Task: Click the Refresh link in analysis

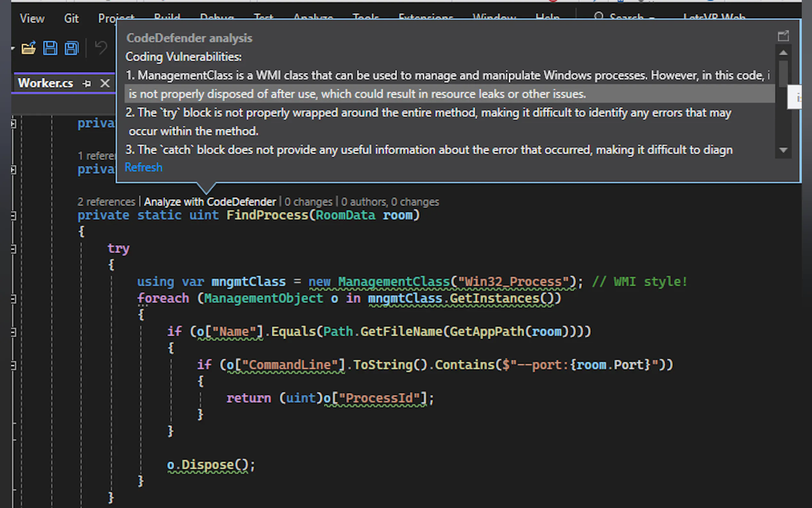Action: click(143, 167)
